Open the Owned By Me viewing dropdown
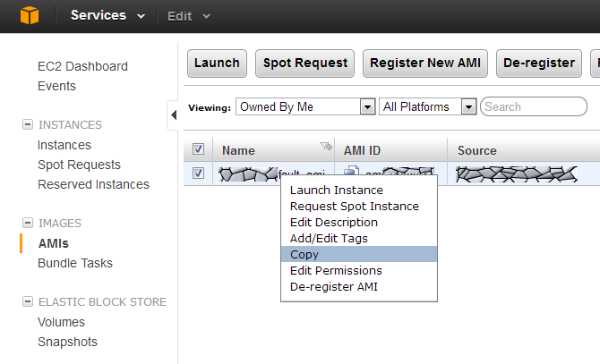600x364 pixels. (x=305, y=106)
